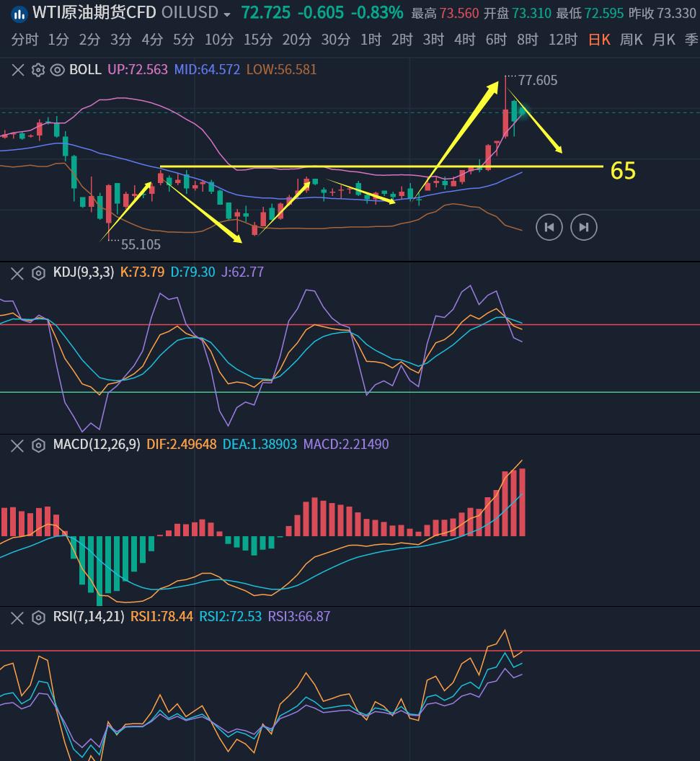Switch to the 日K daily timeframe
This screenshot has width=700, height=761.
tap(599, 40)
